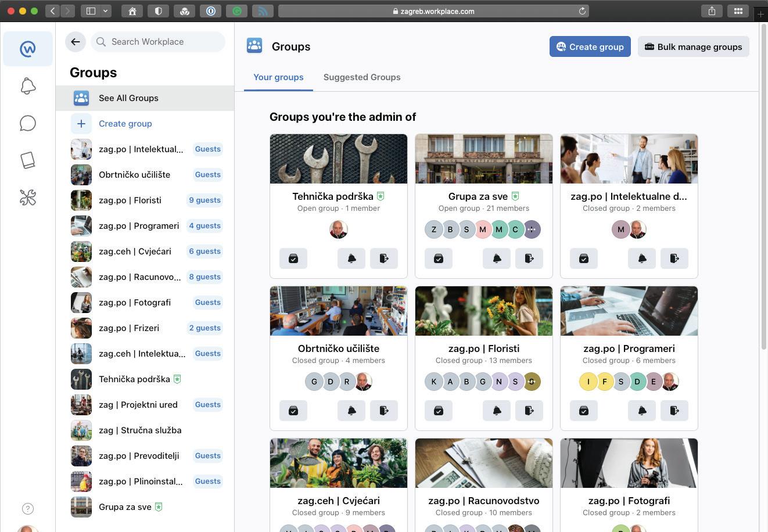Image resolution: width=768 pixels, height=532 pixels.
Task: Toggle the Safari sidebar button
Action: [x=91, y=11]
